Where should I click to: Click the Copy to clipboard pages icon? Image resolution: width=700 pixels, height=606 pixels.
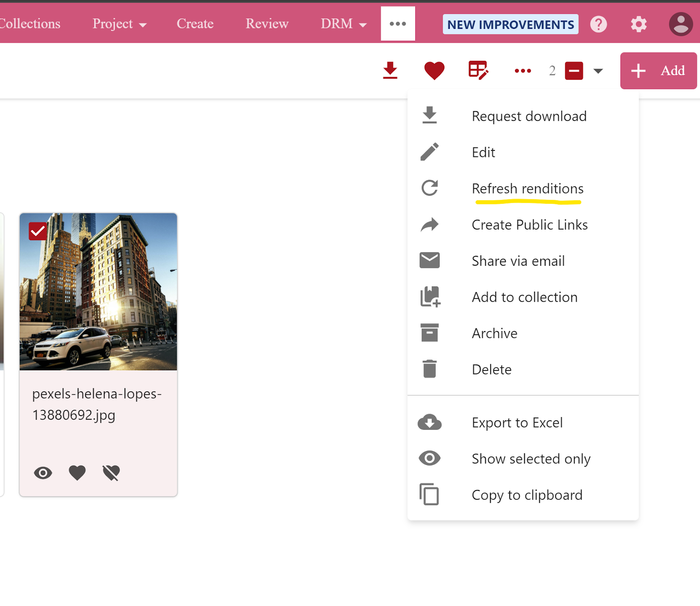click(x=429, y=495)
